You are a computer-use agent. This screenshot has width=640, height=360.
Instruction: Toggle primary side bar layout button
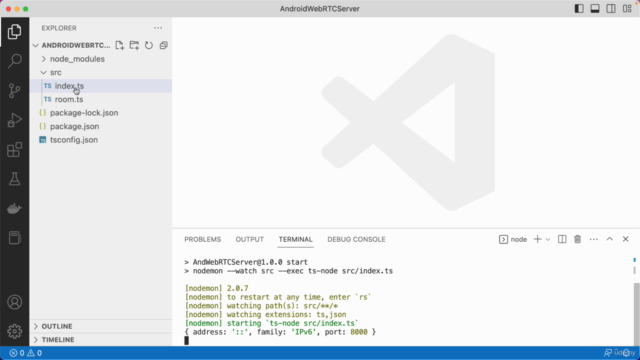(x=579, y=9)
